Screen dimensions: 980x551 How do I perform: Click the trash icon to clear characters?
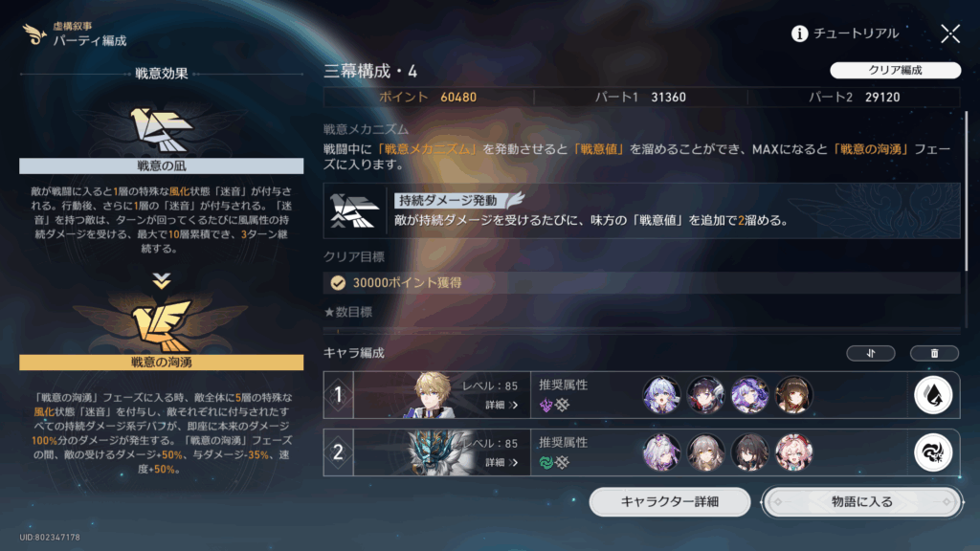[x=934, y=354]
